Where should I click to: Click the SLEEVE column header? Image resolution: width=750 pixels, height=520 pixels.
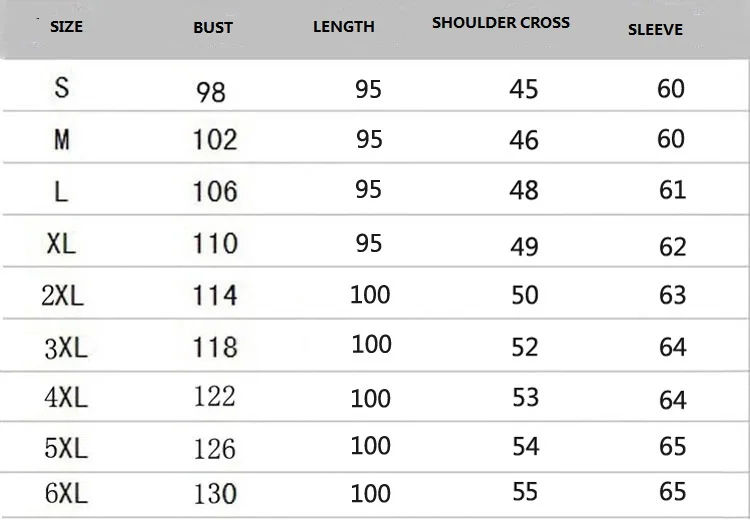(655, 30)
